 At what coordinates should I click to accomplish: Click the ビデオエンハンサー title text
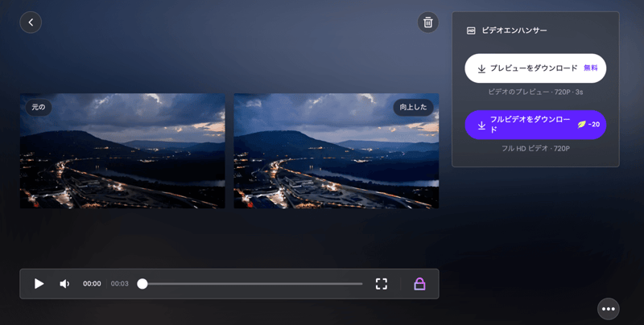pos(514,31)
